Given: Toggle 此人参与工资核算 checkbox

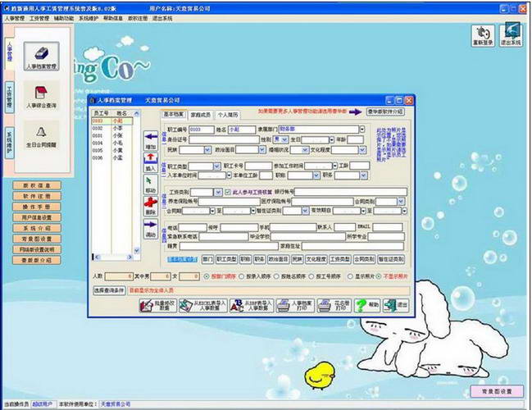Looking at the screenshot, I should click(228, 192).
